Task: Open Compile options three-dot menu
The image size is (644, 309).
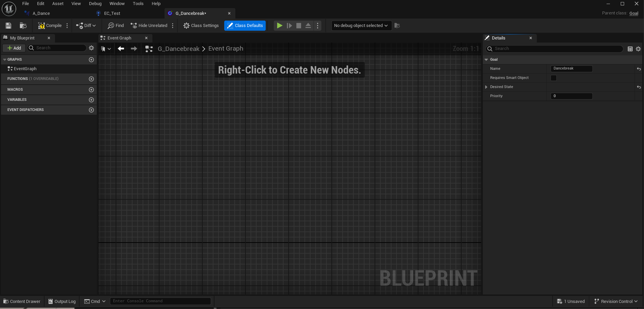Action: pyautogui.click(x=67, y=26)
